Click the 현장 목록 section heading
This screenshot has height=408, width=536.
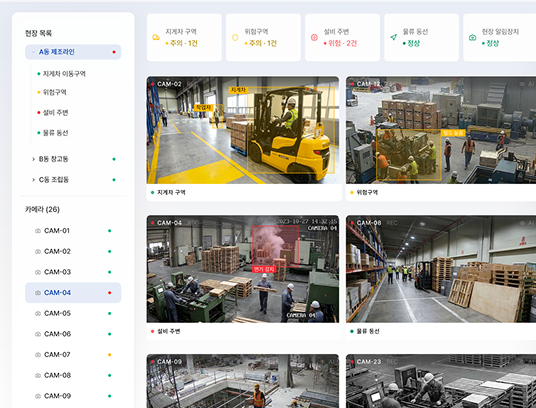[38, 33]
